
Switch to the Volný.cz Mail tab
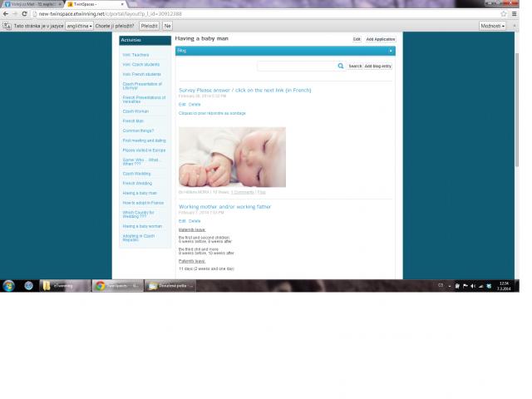32,4
